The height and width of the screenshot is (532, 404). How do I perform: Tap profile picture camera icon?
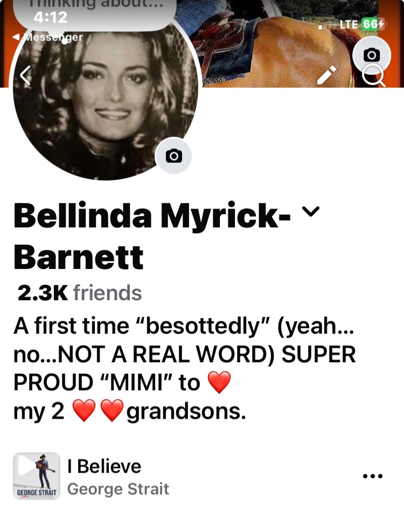pyautogui.click(x=173, y=156)
